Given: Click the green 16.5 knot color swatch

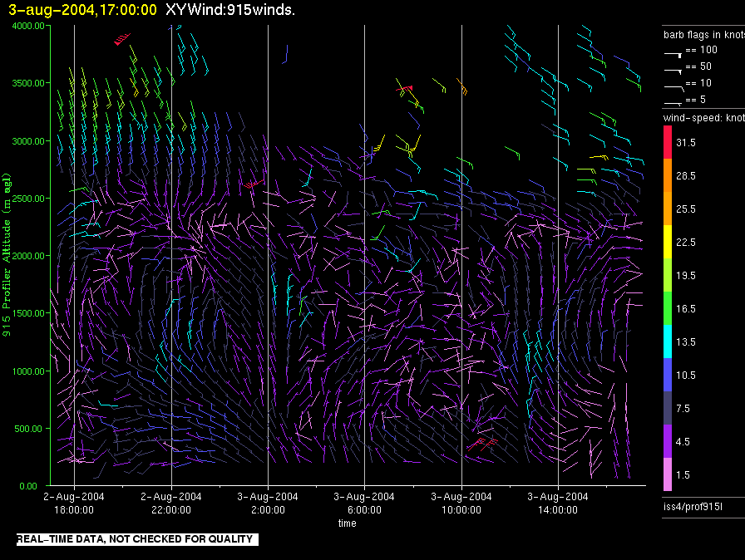Looking at the screenshot, I should (x=668, y=308).
